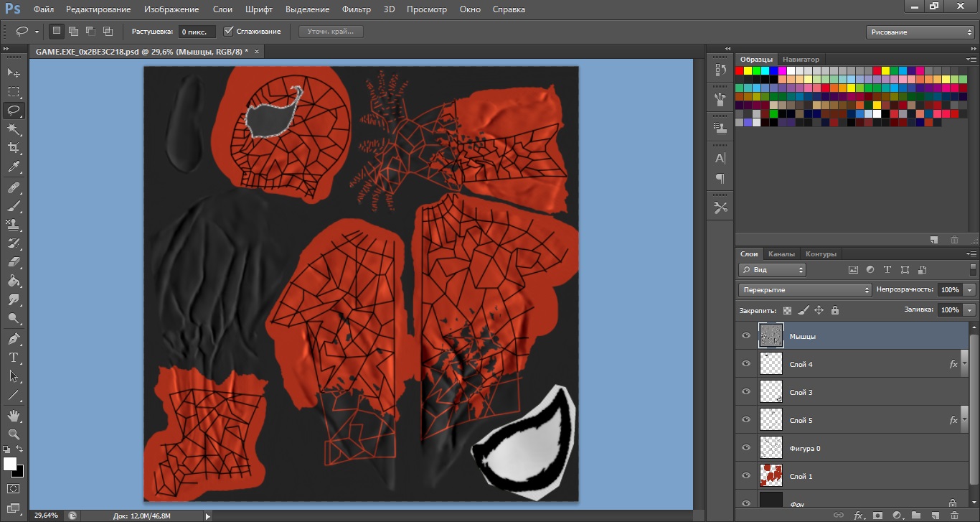Viewport: 980px width, 522px height.
Task: Open the Файл menu
Action: point(44,9)
